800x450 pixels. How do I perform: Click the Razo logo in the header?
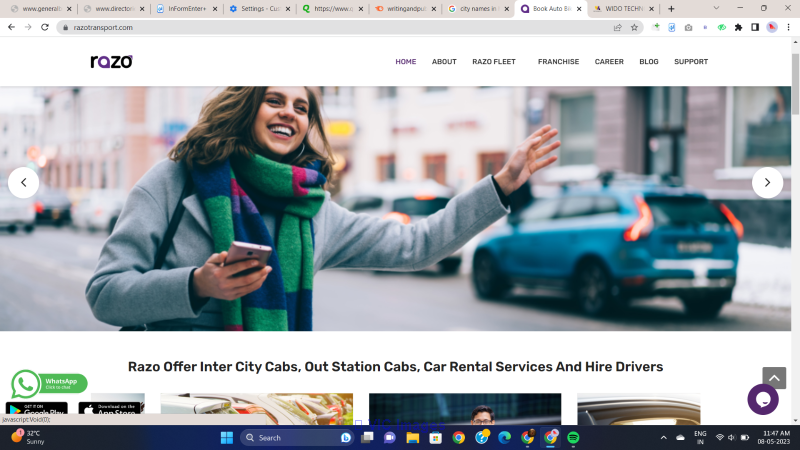[111, 62]
